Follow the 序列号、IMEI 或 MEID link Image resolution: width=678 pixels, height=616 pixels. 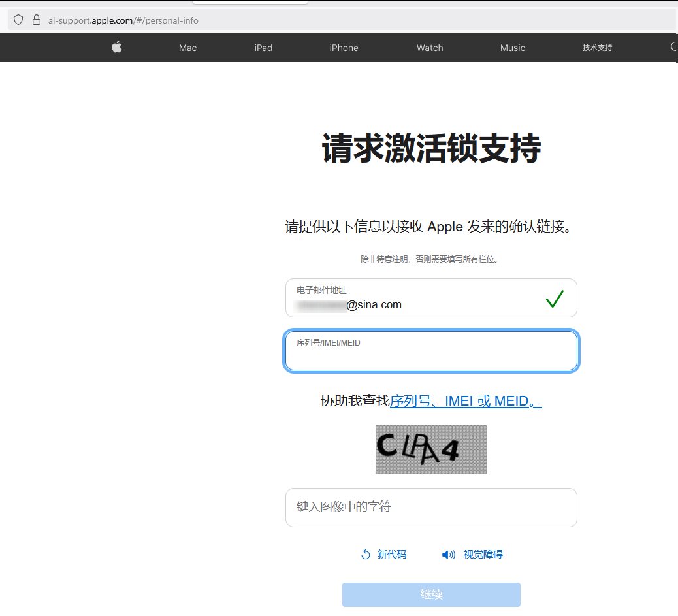click(x=466, y=401)
